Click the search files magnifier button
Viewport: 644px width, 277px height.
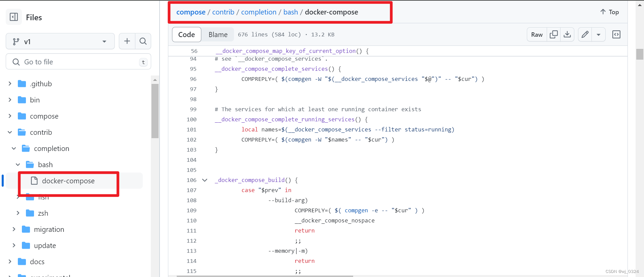143,41
